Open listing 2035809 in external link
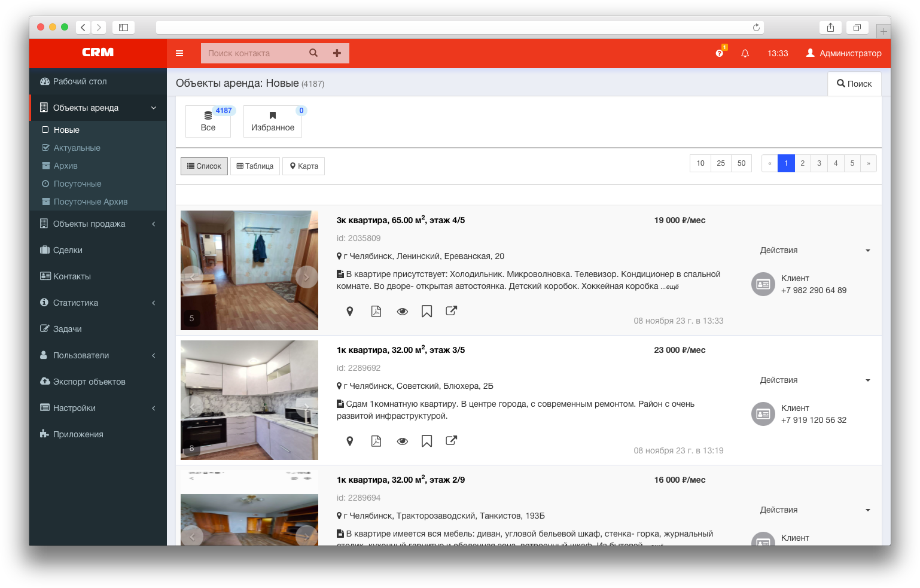Screen dimensions: 920x588 [452, 310]
